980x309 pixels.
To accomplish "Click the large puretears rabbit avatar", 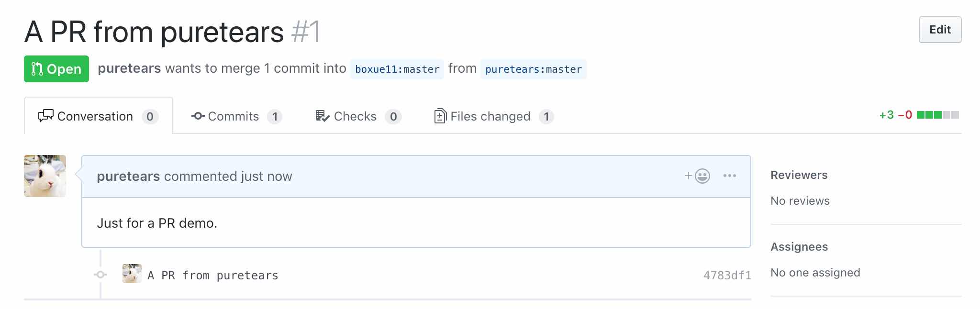I will 45,176.
